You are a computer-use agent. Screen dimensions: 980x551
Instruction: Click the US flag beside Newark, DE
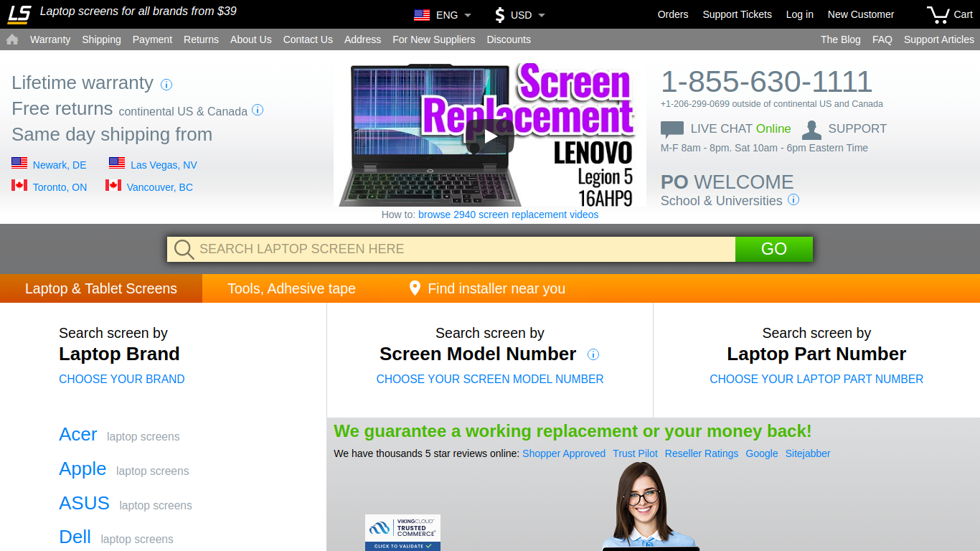pos(19,164)
